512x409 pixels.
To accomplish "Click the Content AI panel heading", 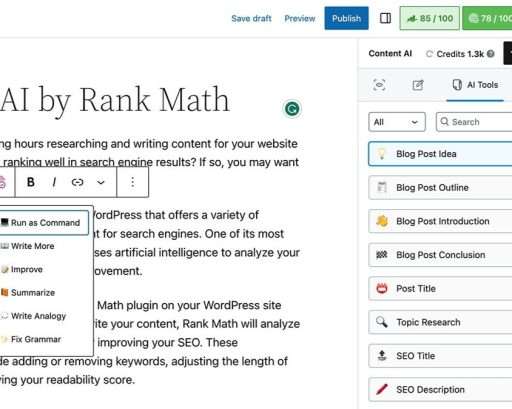I will (390, 54).
